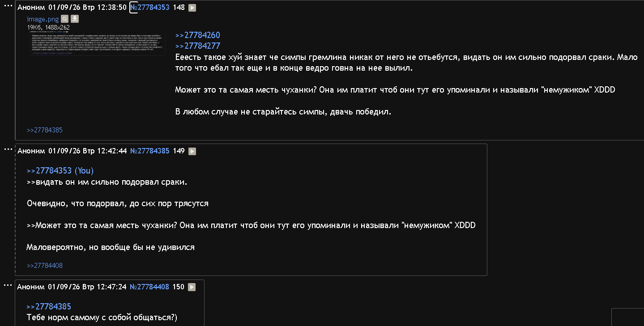Screen dimensions: 644x326
Task: Follow quoted reply link >>27784260
Action: [x=198, y=35]
